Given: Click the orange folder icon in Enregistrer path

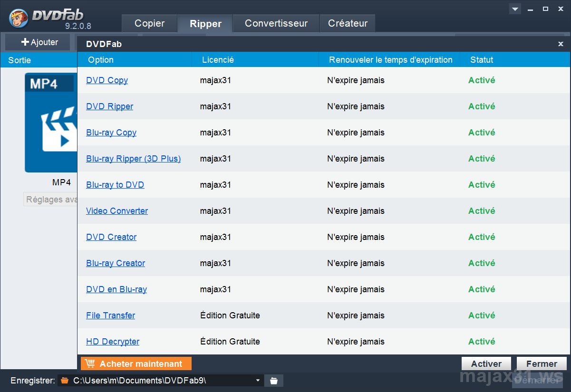Looking at the screenshot, I should click(x=65, y=381).
